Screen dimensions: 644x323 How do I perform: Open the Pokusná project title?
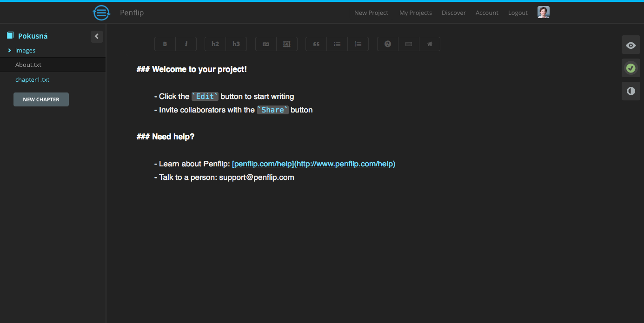(x=33, y=36)
